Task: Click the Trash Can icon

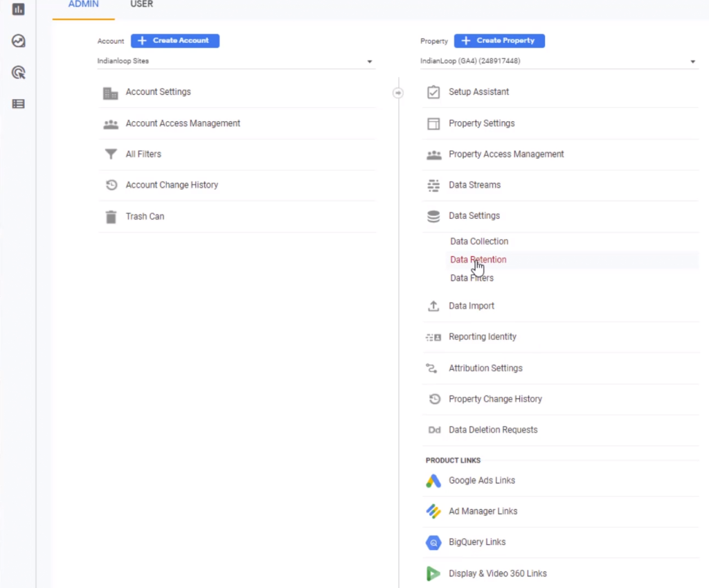Action: tap(110, 217)
